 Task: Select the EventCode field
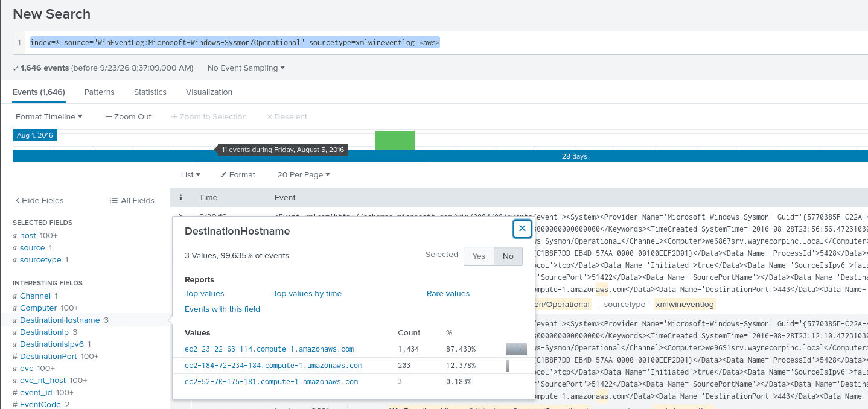coord(40,404)
